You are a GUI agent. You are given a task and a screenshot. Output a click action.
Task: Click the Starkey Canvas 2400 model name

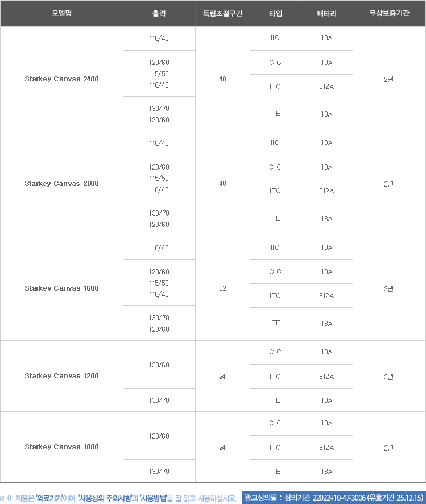61,79
